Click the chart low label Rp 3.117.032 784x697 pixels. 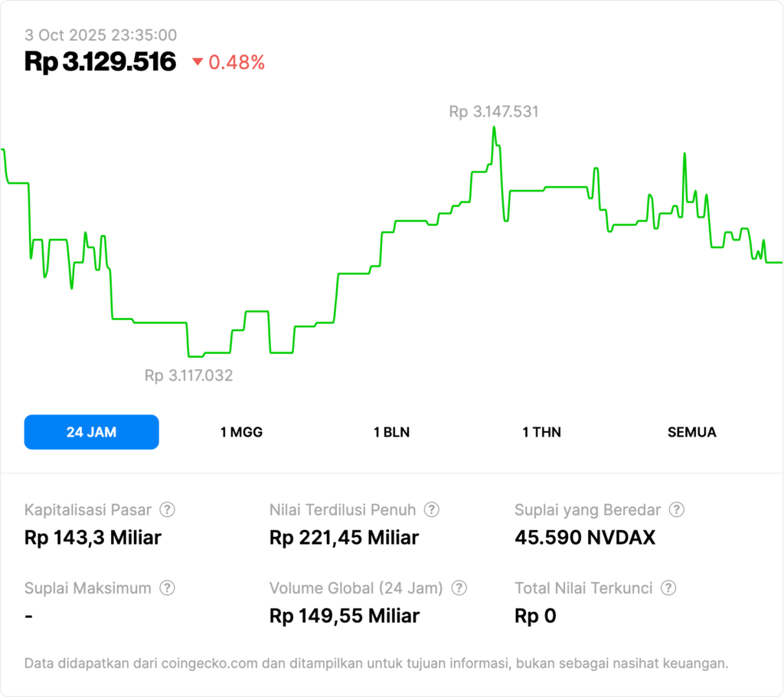tap(188, 375)
